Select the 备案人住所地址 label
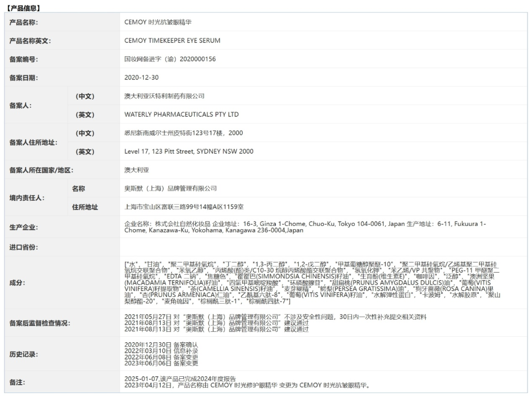The height and width of the screenshot is (396, 532). click(33, 143)
